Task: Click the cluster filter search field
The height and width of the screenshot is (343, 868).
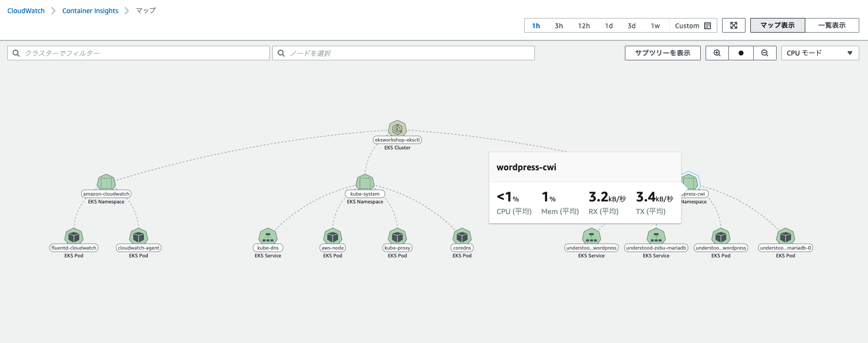Action: click(139, 53)
